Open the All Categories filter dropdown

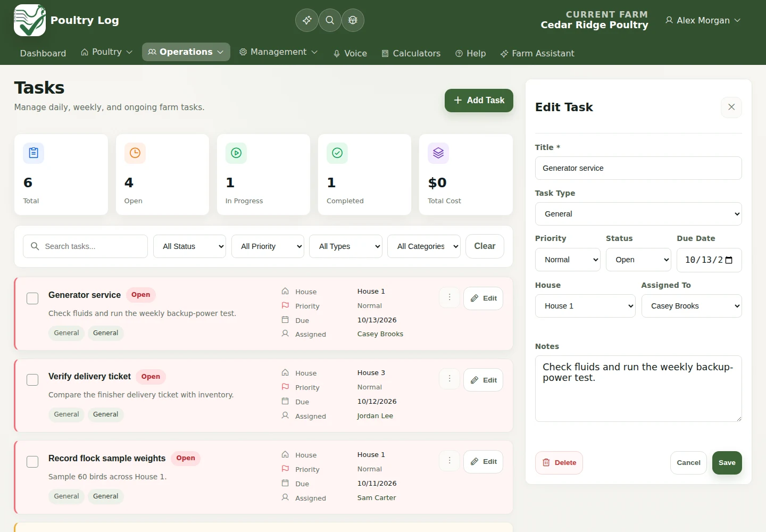pyautogui.click(x=424, y=246)
